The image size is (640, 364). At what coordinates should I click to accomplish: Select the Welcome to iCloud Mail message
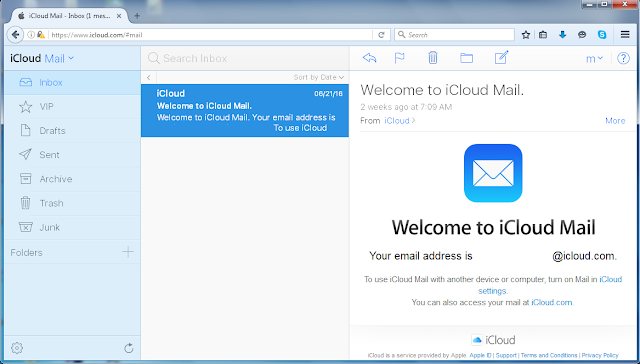(x=245, y=110)
